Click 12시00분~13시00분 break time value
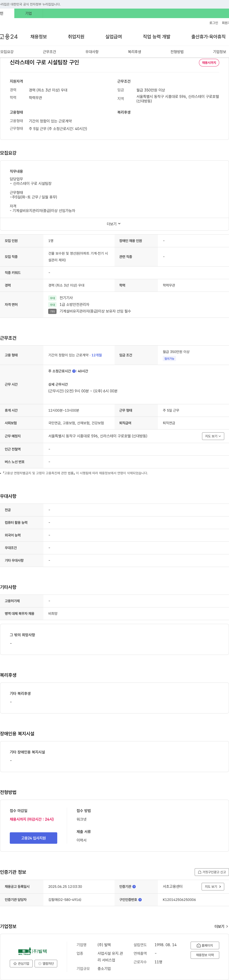The width and height of the screenshot is (229, 980). coord(64,410)
